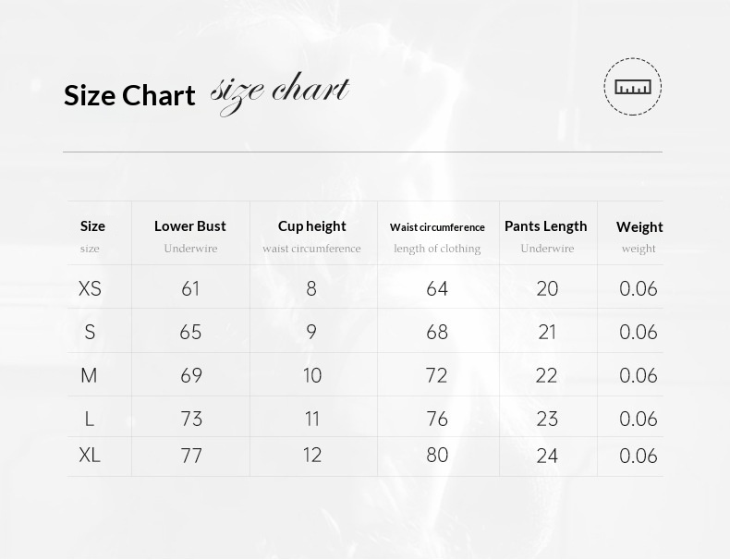The width and height of the screenshot is (730, 560).
Task: Select the Cup height column header
Action: pyautogui.click(x=312, y=225)
